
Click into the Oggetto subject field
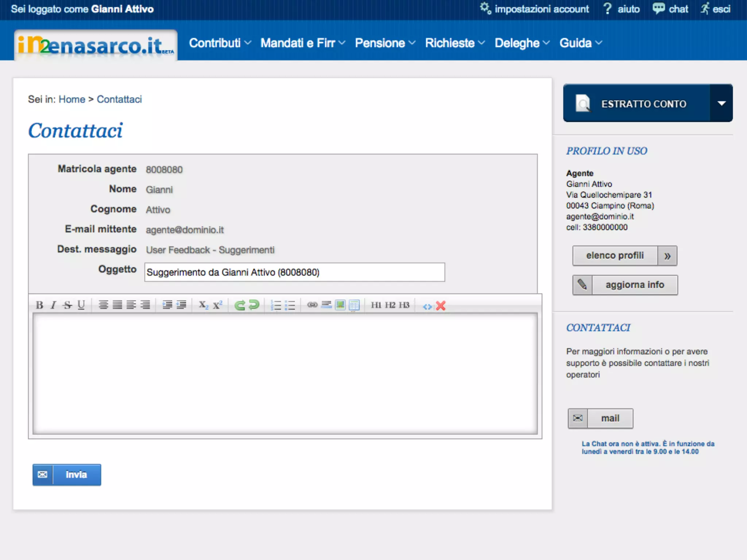point(294,272)
